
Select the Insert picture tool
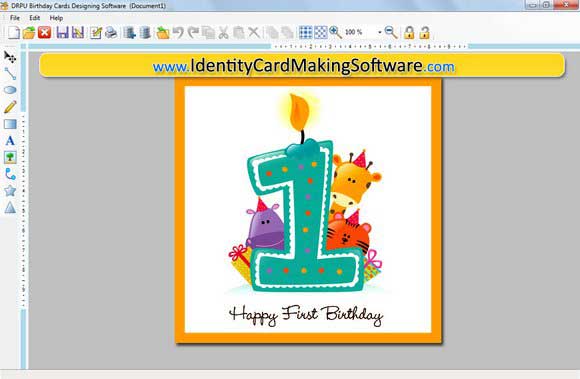pyautogui.click(x=10, y=157)
